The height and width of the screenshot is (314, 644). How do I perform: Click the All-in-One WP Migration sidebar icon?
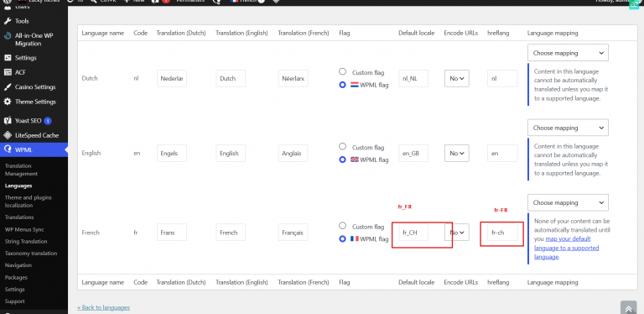pyautogui.click(x=8, y=36)
